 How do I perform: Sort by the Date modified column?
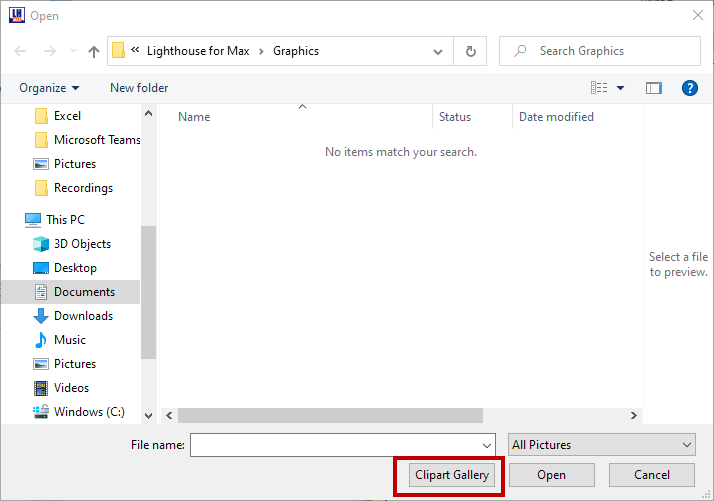(x=556, y=117)
